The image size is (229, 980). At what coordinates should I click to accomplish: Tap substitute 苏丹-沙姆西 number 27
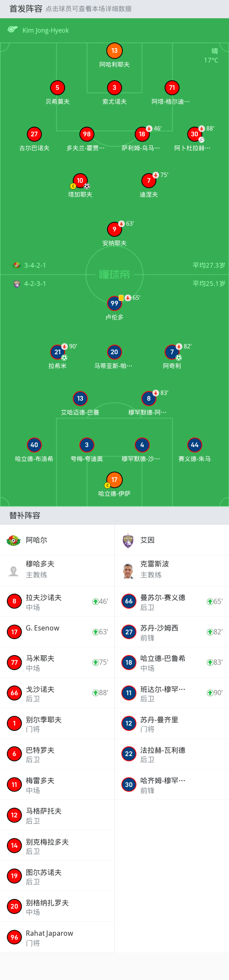[172, 632]
